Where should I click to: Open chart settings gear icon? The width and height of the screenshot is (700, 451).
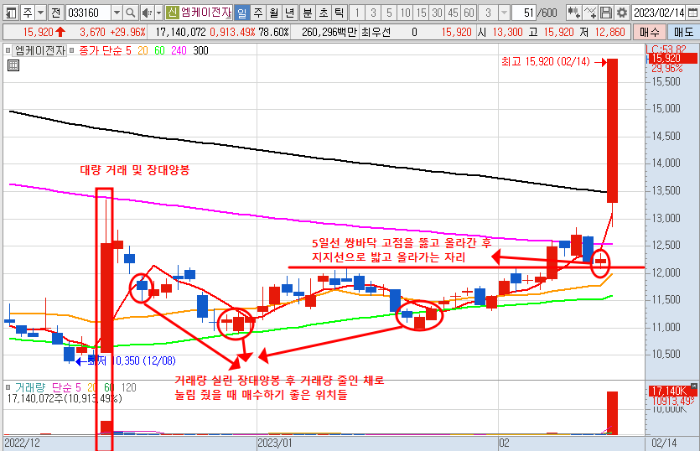622,13
